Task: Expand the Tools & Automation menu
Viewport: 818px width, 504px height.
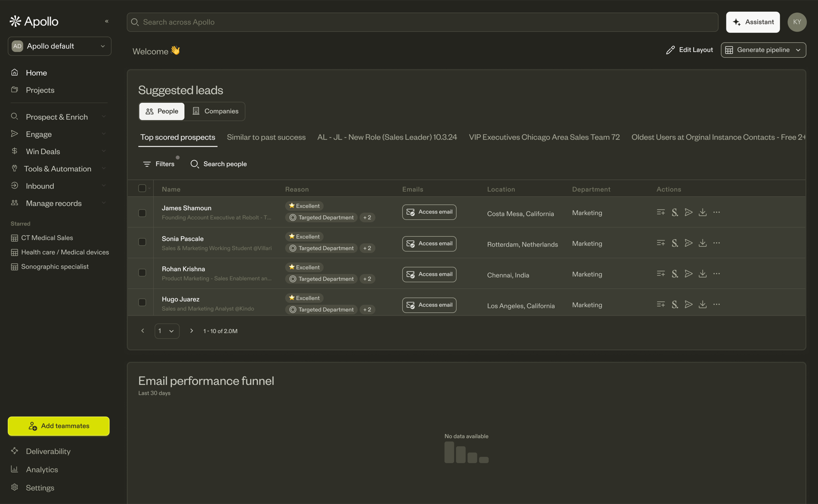Action: coord(59,169)
